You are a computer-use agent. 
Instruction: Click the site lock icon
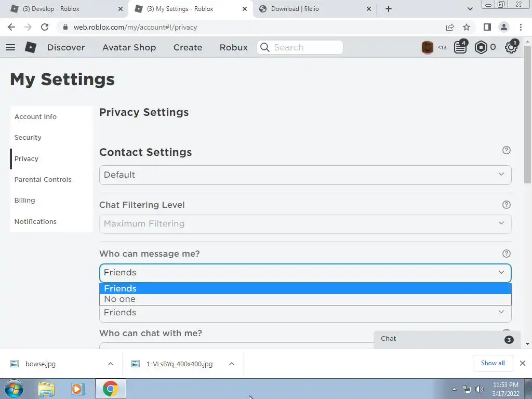tap(65, 27)
